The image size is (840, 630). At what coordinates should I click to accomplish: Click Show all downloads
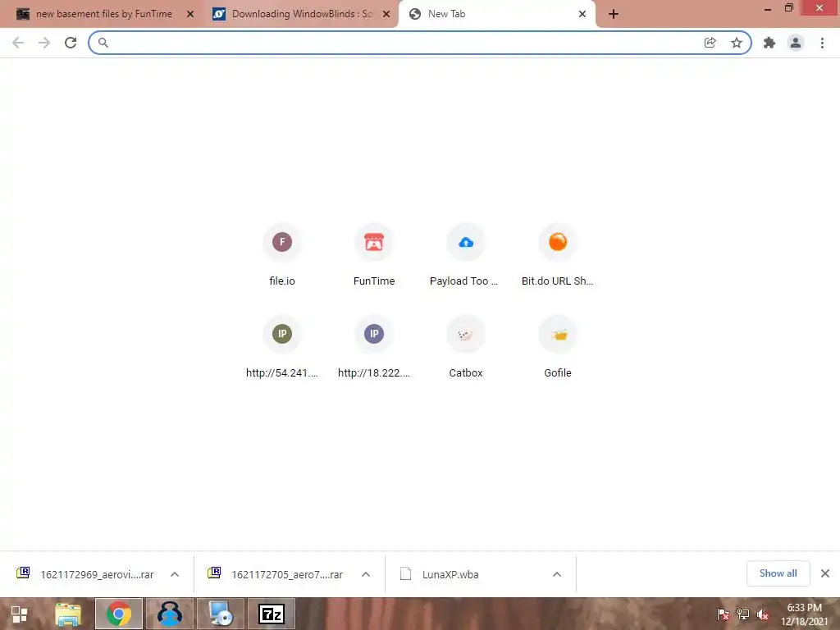tap(778, 573)
